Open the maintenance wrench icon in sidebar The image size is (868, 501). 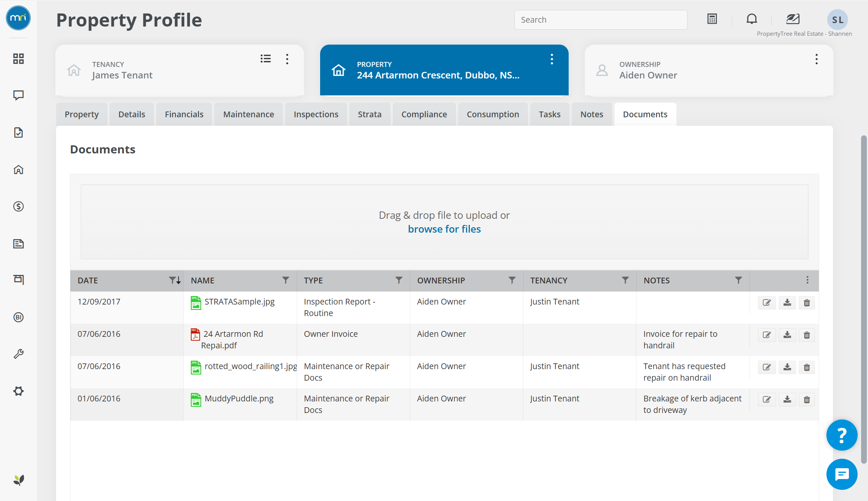pyautogui.click(x=18, y=354)
